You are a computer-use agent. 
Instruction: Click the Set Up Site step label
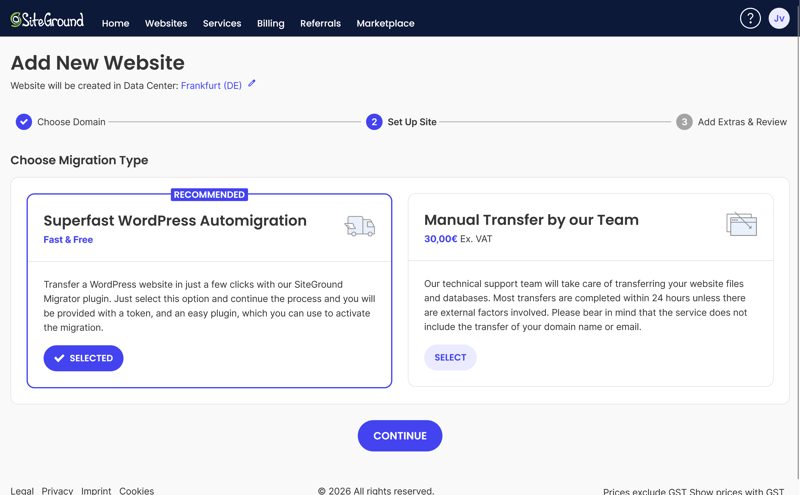pos(412,122)
